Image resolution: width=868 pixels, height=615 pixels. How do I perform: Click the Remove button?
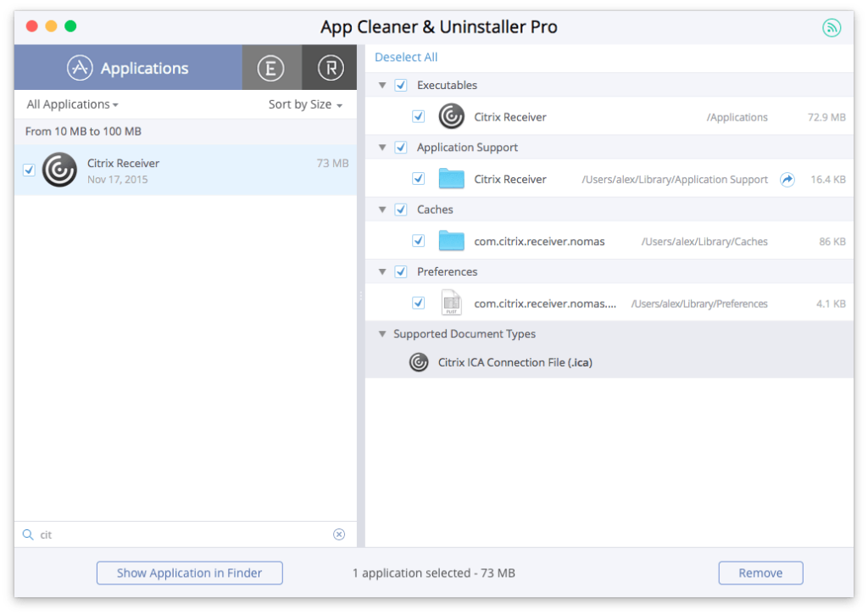coord(760,573)
